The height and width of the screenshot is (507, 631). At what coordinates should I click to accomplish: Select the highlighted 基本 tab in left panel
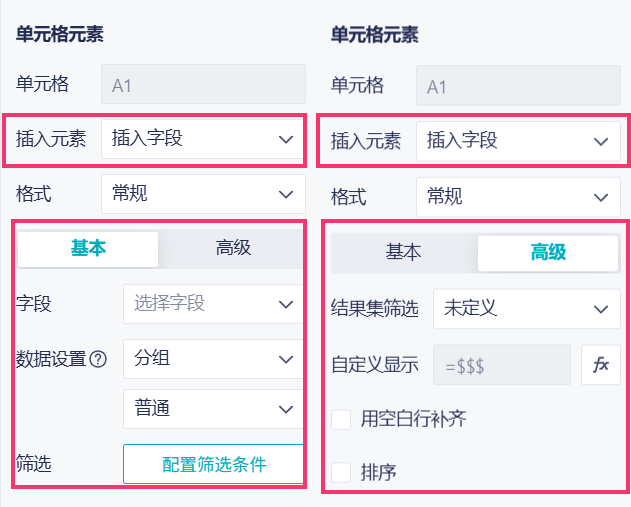pos(88,249)
